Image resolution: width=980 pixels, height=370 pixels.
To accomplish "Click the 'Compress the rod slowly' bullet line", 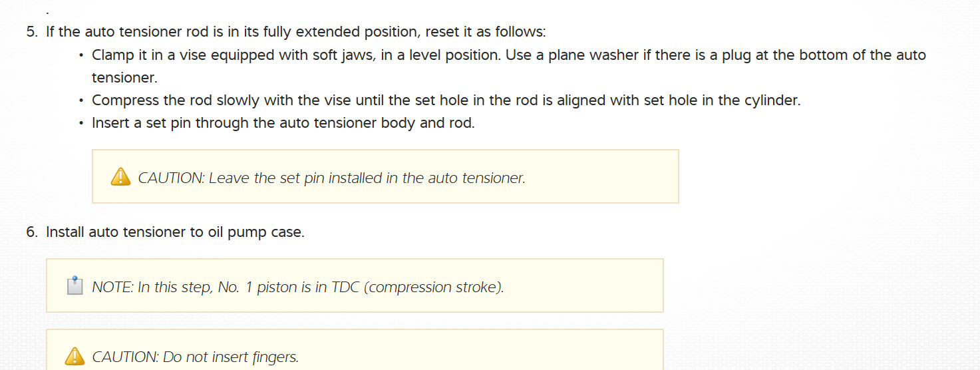I will click(x=446, y=100).
